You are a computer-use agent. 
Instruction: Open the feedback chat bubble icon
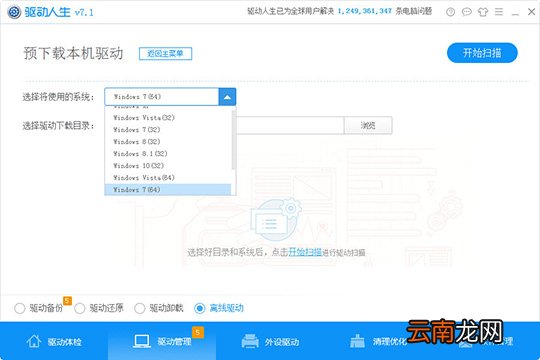(467, 12)
